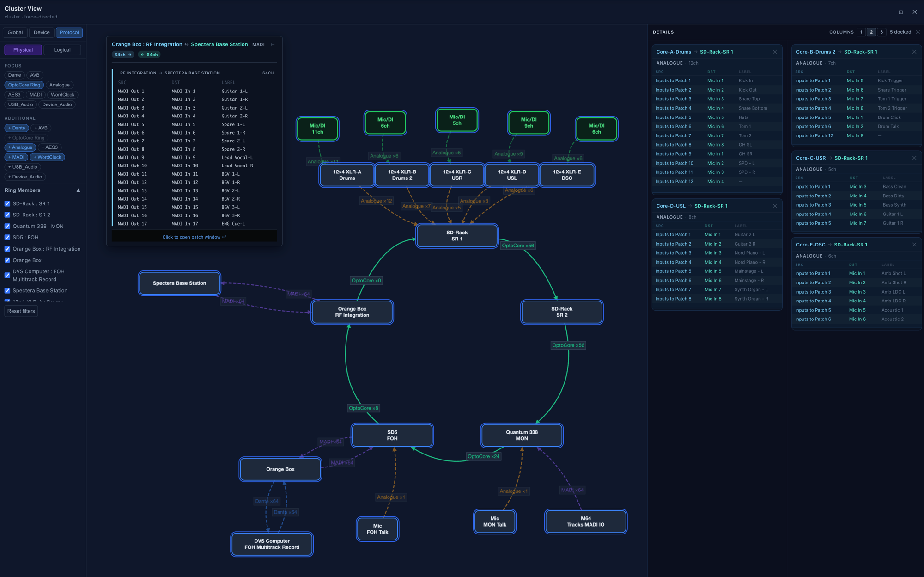Click 'Kick Trigger' label in Core-B-Drums 2 card
924x577 pixels.
pyautogui.click(x=890, y=80)
